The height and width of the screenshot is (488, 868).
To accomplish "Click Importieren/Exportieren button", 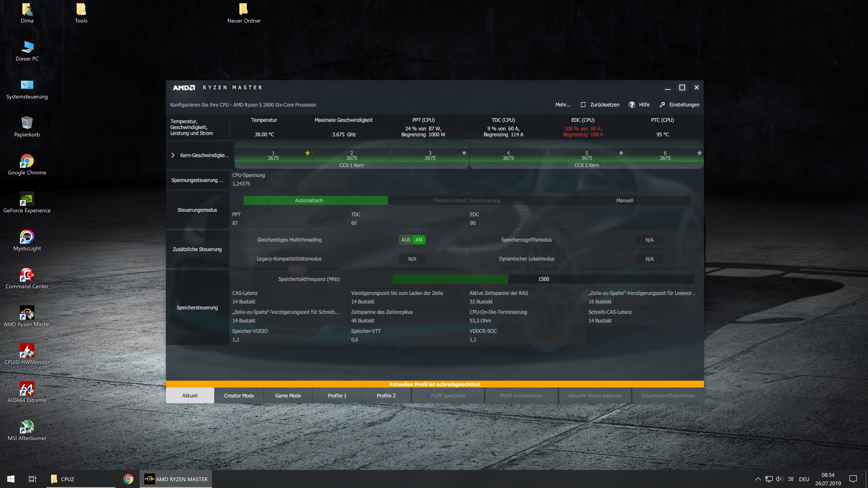I will [x=668, y=395].
